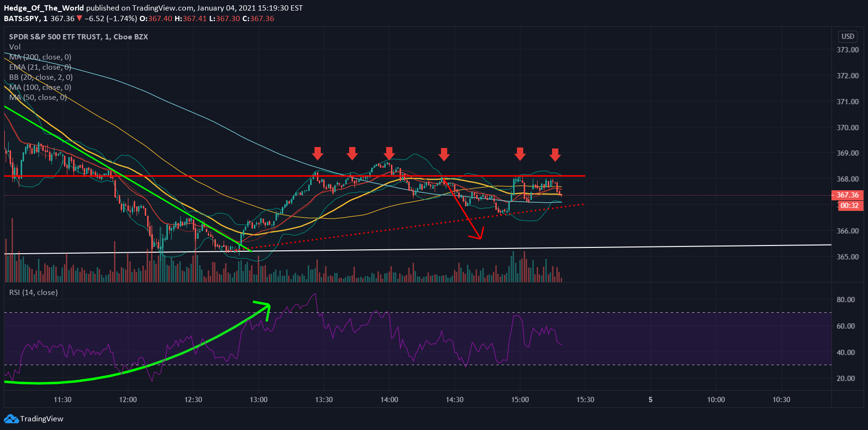Click the BATS:SPY symbol in header
Viewport: 868px width, 430px height.
click(21, 19)
